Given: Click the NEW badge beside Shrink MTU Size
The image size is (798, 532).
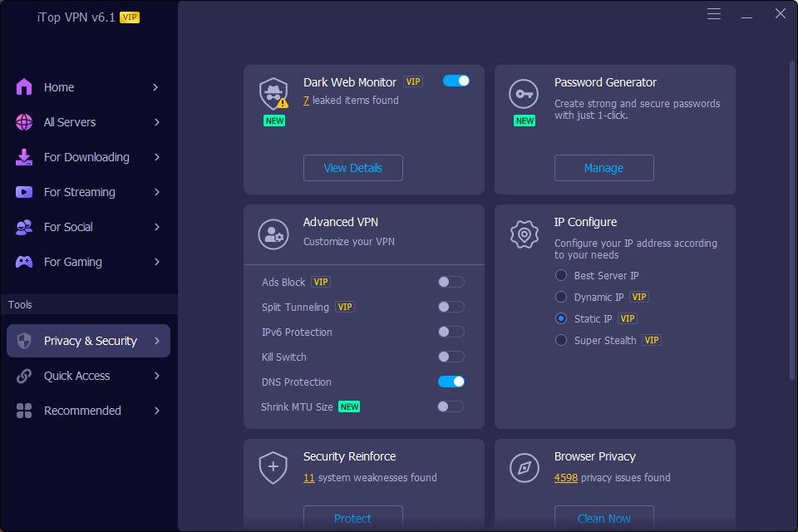Looking at the screenshot, I should click(x=349, y=406).
